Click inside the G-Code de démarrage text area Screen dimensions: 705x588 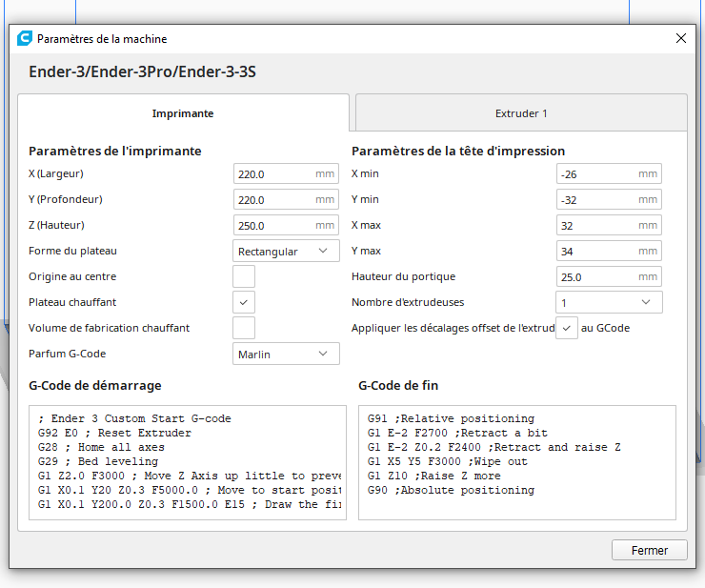188,462
